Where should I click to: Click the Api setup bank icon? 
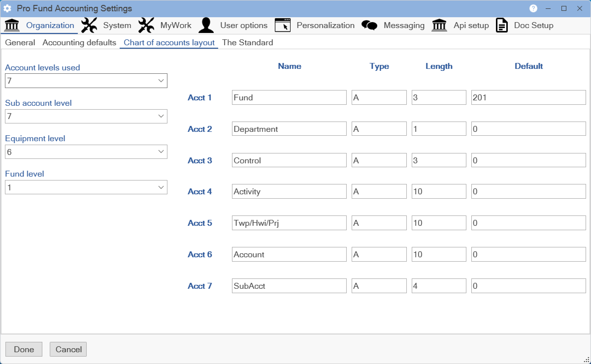(x=439, y=25)
